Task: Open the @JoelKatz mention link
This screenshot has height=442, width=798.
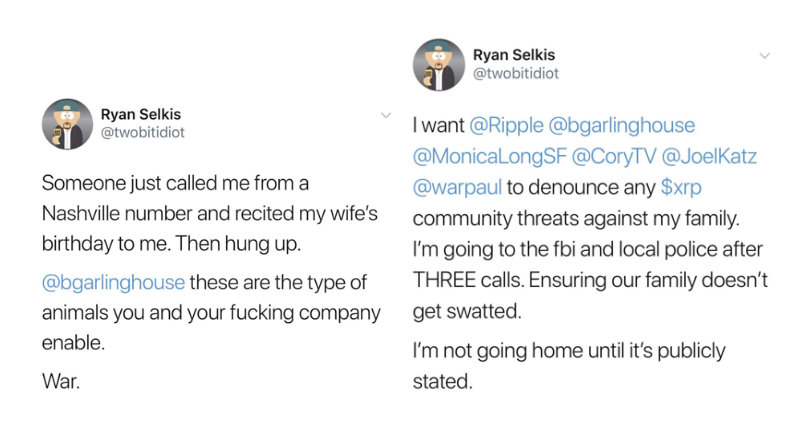Action: [x=710, y=157]
